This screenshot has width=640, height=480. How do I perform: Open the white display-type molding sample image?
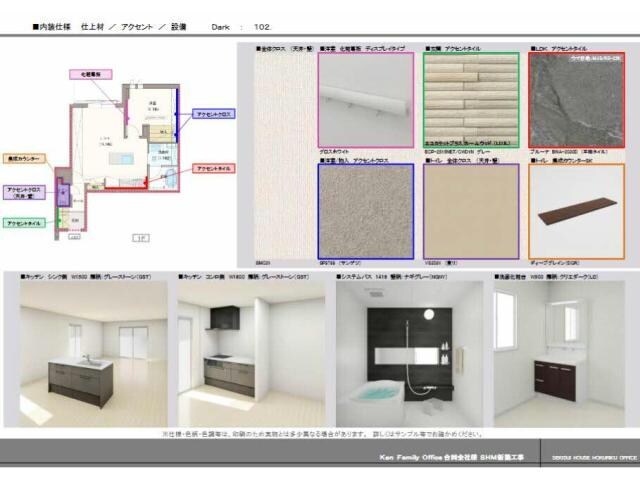tap(365, 100)
